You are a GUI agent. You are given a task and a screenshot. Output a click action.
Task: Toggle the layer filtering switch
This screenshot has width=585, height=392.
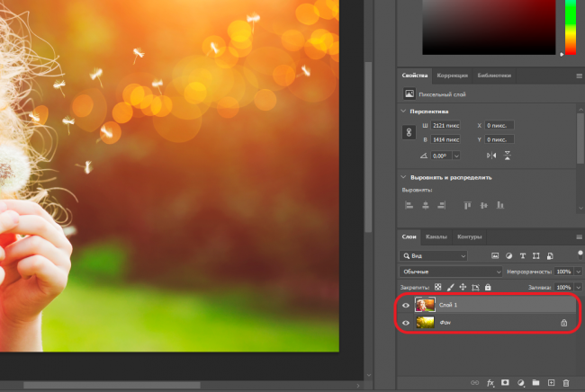[x=580, y=254]
